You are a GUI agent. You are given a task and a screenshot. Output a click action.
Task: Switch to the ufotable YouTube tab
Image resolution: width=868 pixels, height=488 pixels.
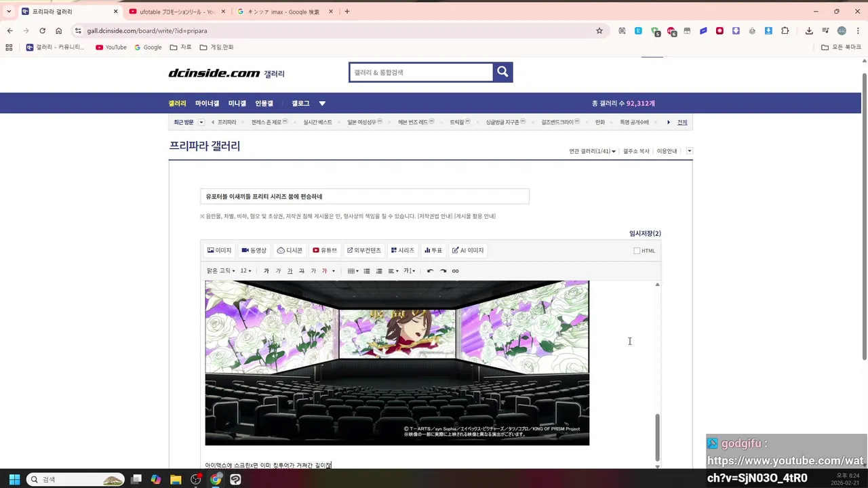tap(178, 12)
